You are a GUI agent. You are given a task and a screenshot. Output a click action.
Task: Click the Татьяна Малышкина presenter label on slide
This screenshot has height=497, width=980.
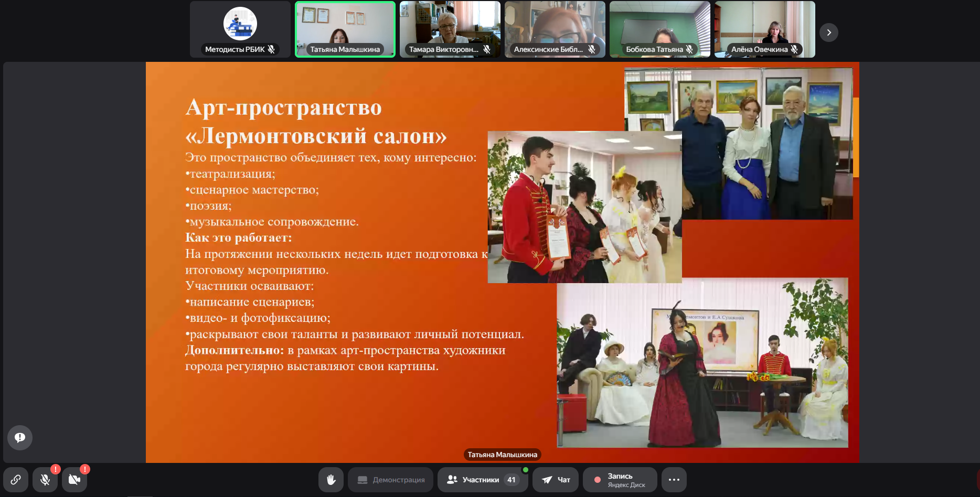click(502, 455)
